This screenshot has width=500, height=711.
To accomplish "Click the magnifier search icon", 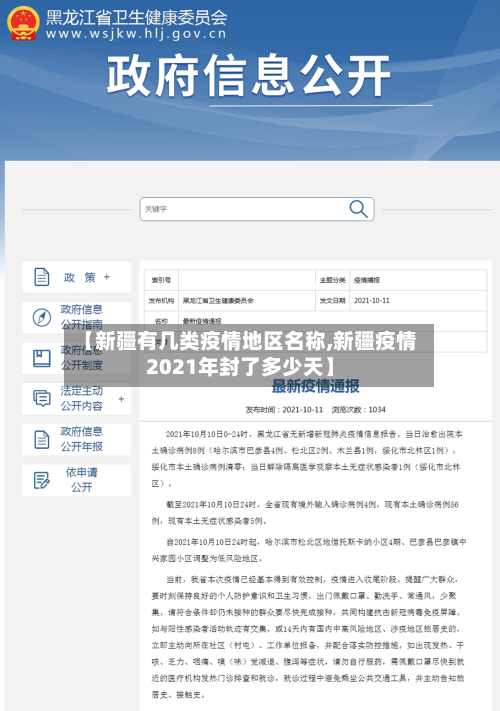I will pos(358,209).
